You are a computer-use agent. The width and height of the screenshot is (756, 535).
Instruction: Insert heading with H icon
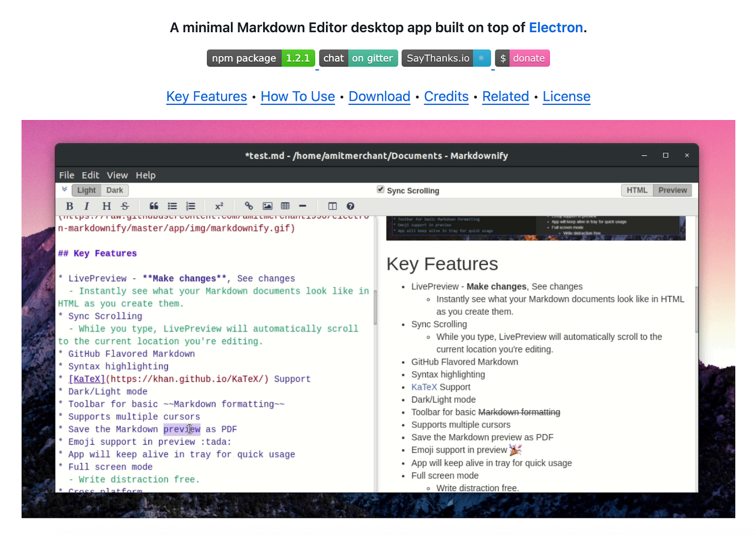tap(106, 206)
